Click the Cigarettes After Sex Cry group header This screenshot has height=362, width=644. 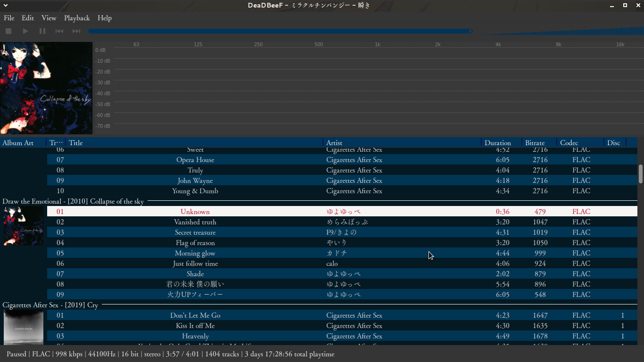click(50, 305)
